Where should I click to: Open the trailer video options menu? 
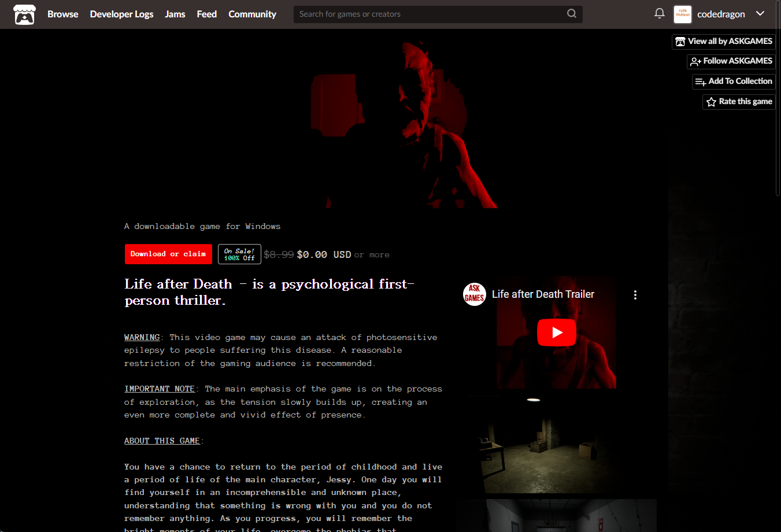[635, 295]
